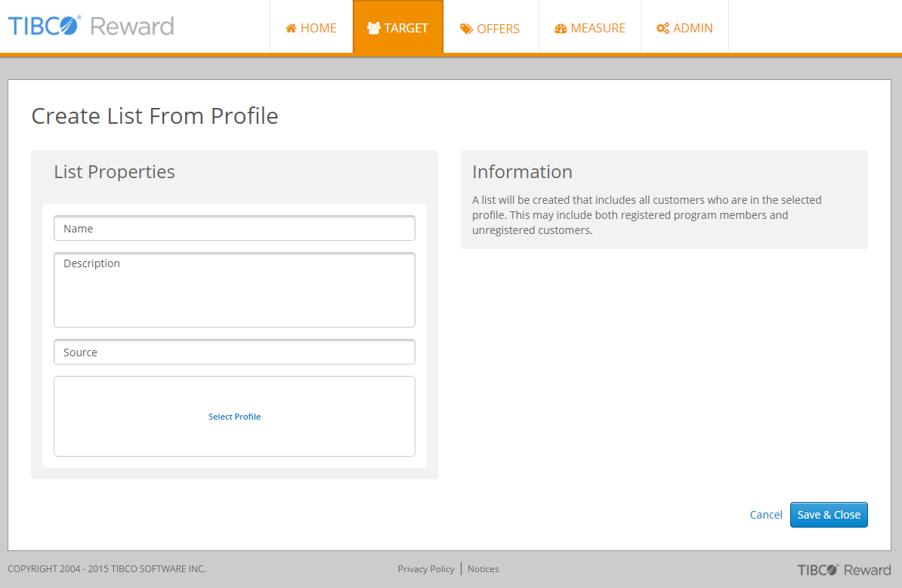
Task: Focus the Name input field
Action: pyautogui.click(x=234, y=229)
